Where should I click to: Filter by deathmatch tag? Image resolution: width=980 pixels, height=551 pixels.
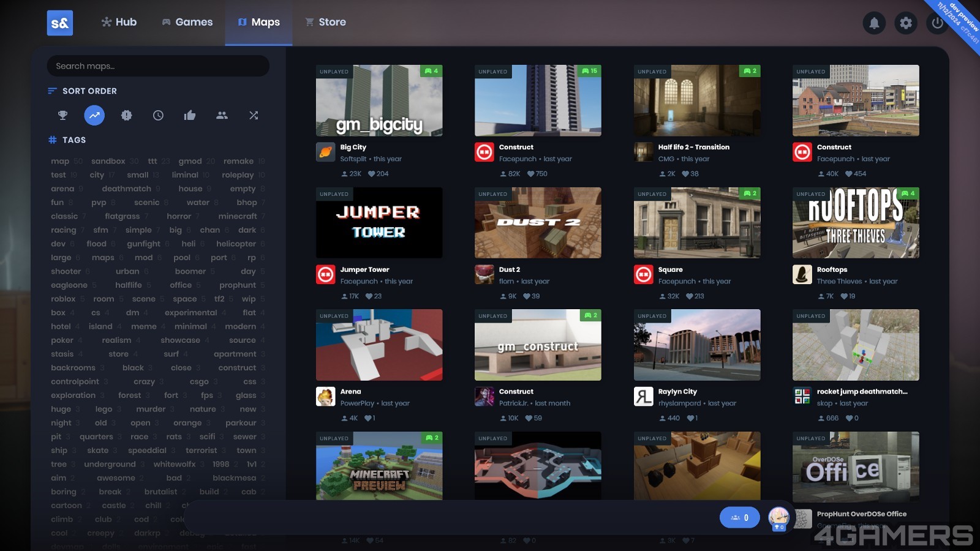(x=126, y=189)
